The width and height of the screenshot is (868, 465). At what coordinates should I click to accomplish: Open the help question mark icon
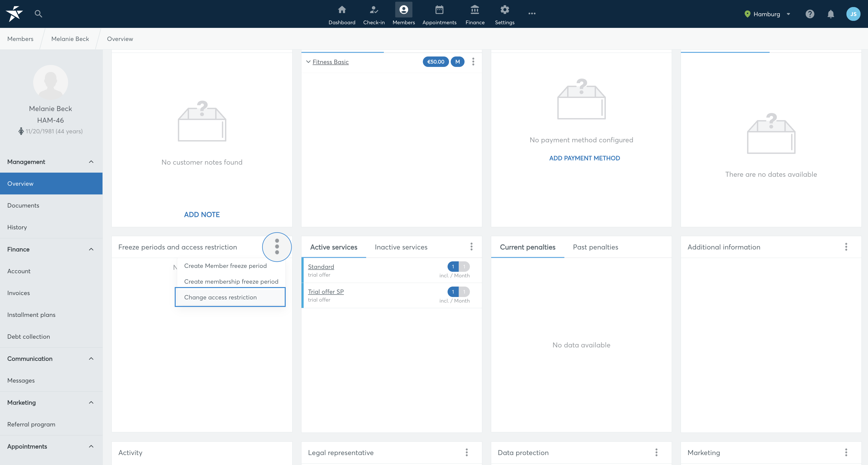coord(810,14)
